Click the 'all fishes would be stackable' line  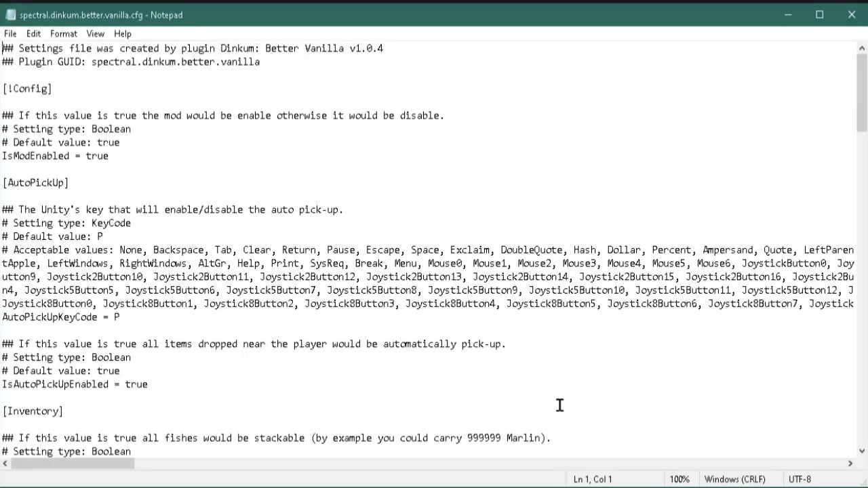[x=277, y=438]
